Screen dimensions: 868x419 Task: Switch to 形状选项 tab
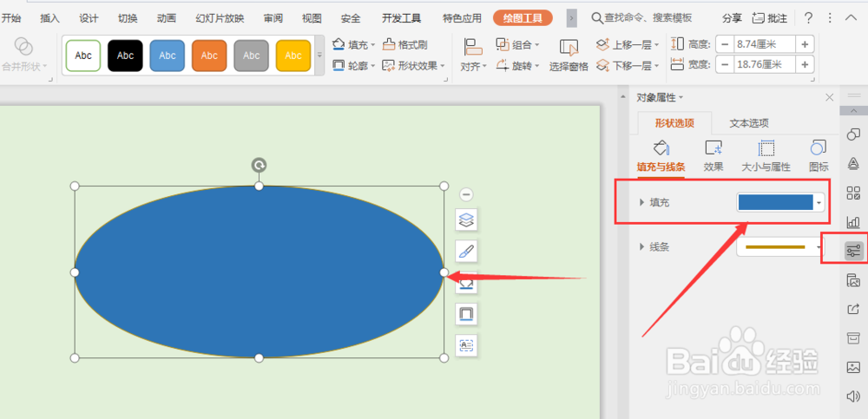(674, 123)
